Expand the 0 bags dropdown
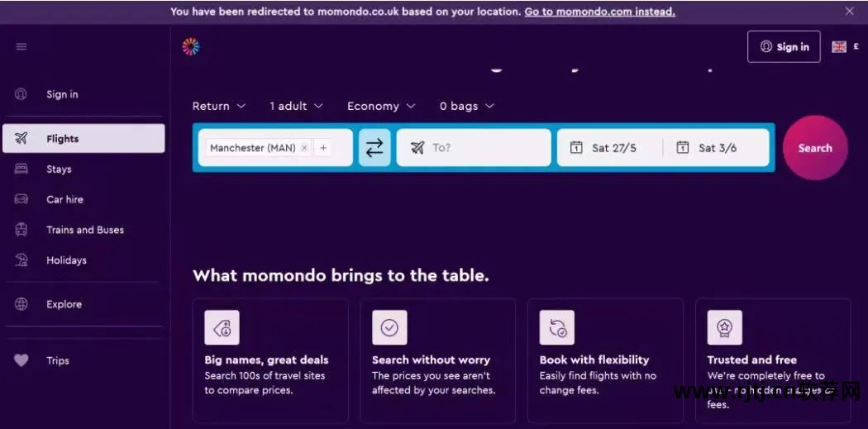The height and width of the screenshot is (429, 868). click(467, 106)
